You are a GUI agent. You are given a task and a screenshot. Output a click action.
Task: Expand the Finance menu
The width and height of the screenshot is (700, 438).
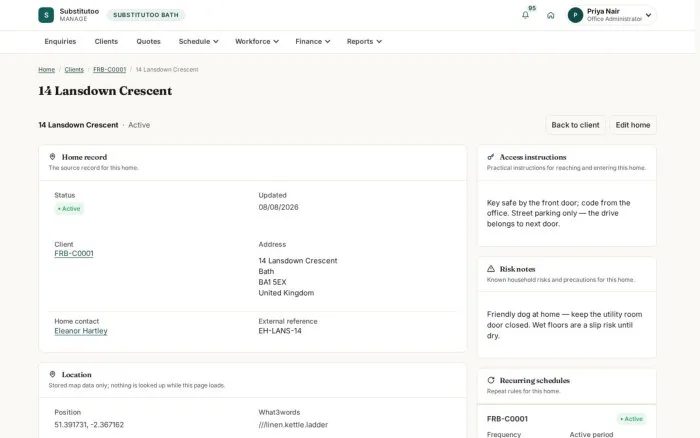point(312,42)
